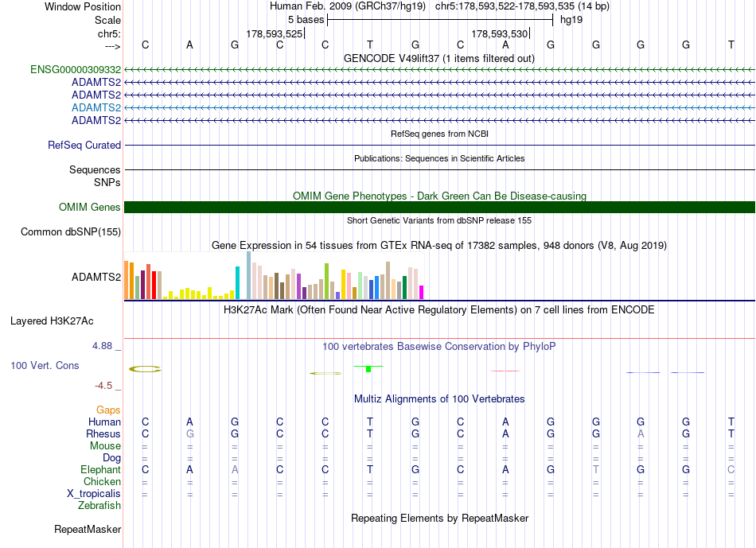The height and width of the screenshot is (548, 756).
Task: Click the faded G base in Rhesus row
Action: (x=190, y=433)
